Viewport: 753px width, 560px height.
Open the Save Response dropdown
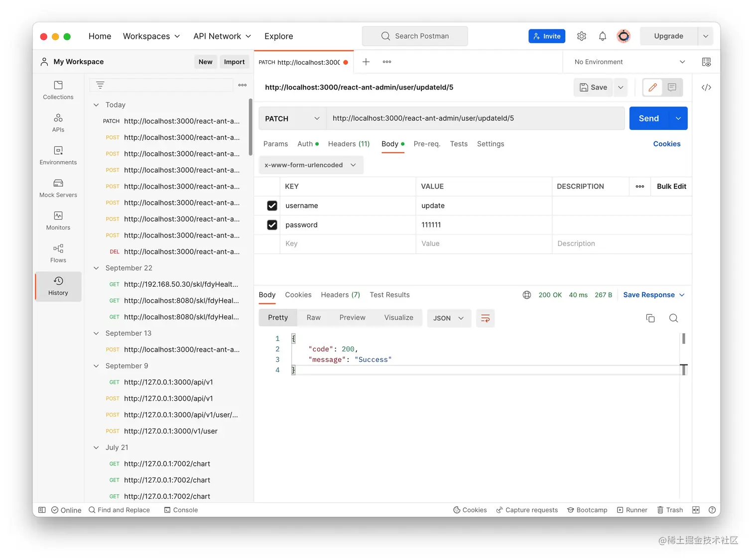(654, 295)
